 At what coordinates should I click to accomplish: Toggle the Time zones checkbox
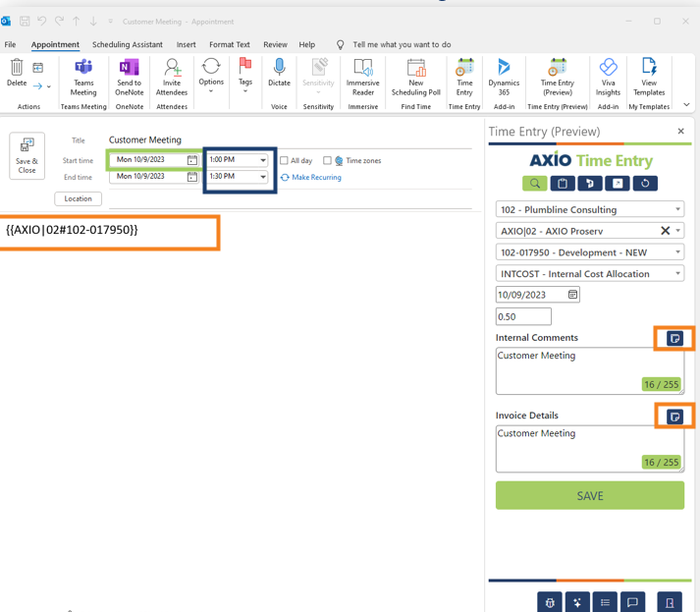327,160
